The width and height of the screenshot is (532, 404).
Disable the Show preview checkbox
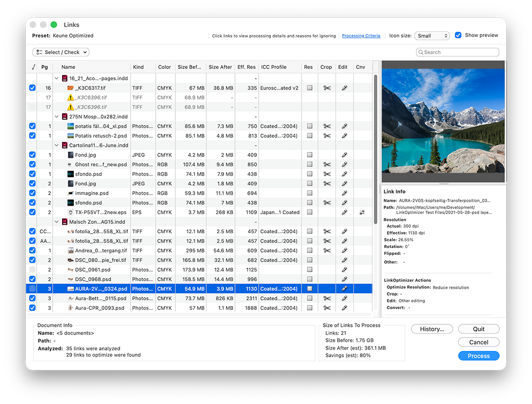(x=458, y=35)
